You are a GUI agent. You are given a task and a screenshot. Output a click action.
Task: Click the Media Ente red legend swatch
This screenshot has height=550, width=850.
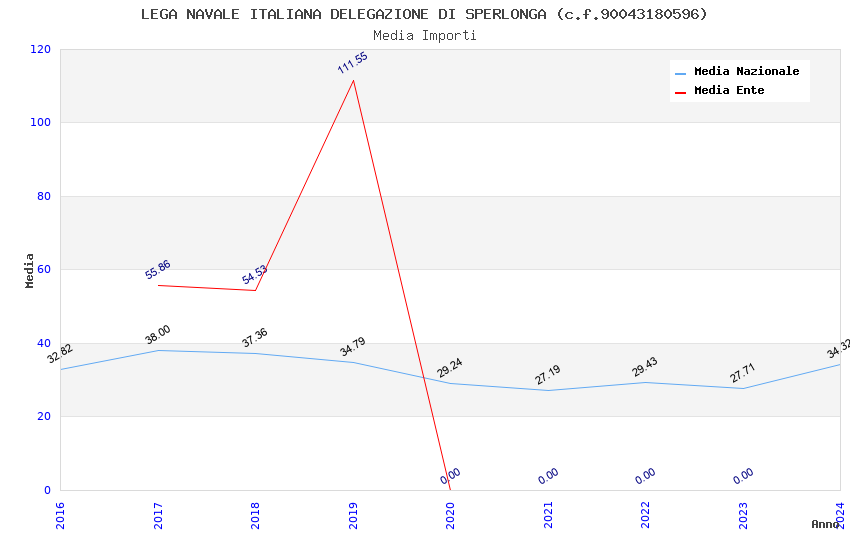click(x=680, y=93)
